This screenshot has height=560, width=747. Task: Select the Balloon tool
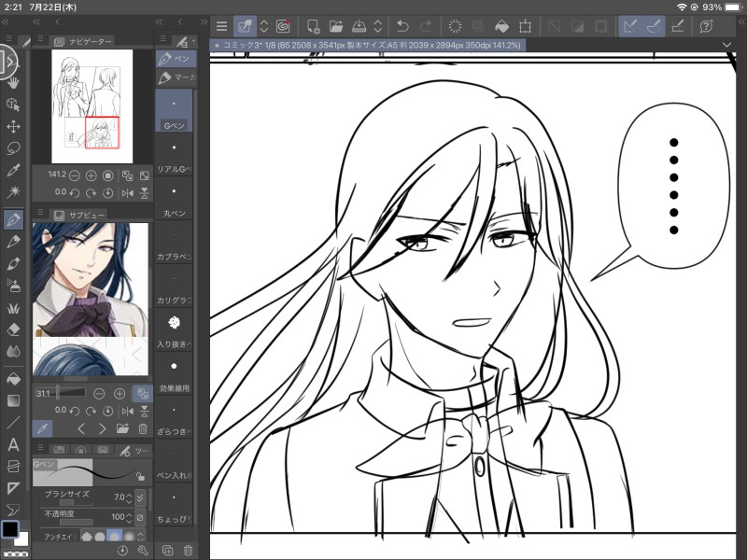tap(13, 511)
